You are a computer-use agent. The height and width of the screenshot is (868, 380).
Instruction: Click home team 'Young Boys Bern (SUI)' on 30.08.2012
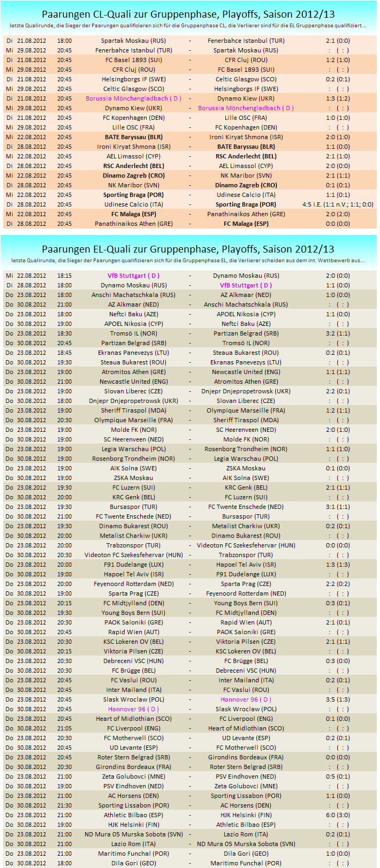pyautogui.click(x=134, y=613)
